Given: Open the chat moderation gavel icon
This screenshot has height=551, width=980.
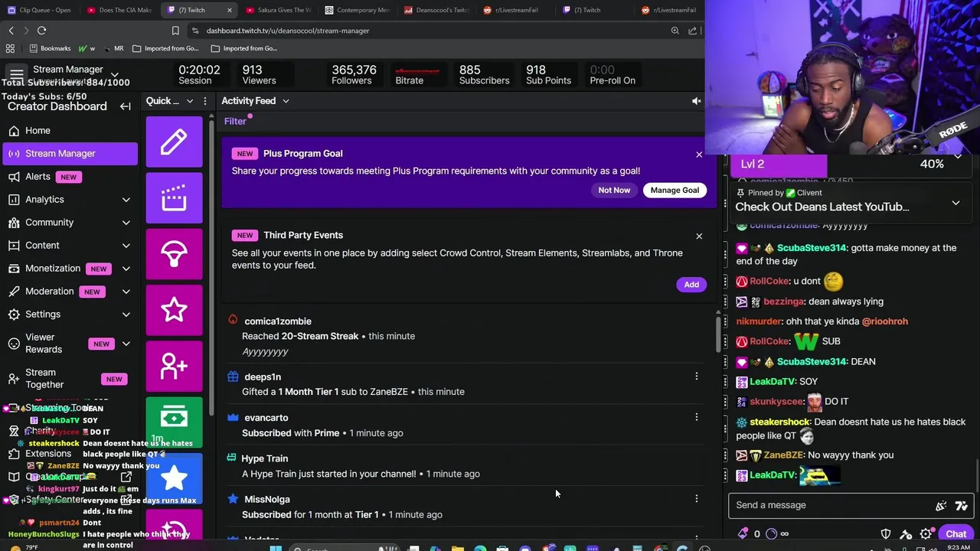Looking at the screenshot, I should (x=906, y=534).
